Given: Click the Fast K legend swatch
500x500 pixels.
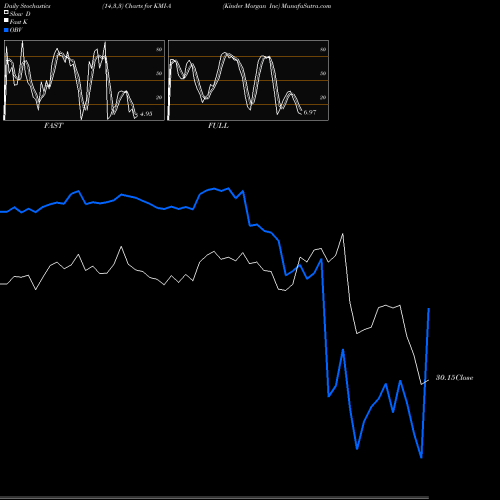Looking at the screenshot, I should coord(6,21).
